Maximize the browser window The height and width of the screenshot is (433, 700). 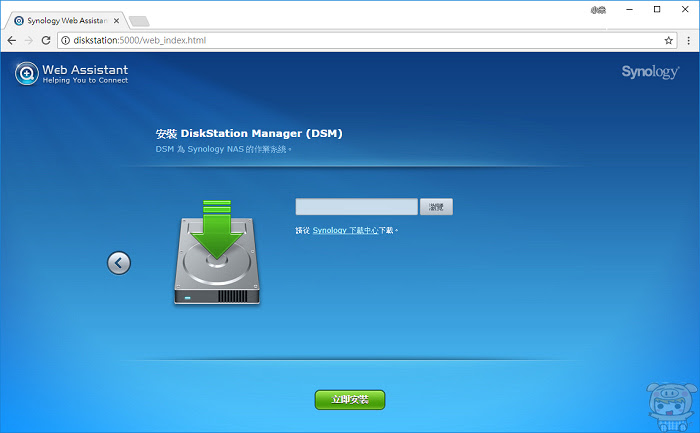tap(657, 9)
